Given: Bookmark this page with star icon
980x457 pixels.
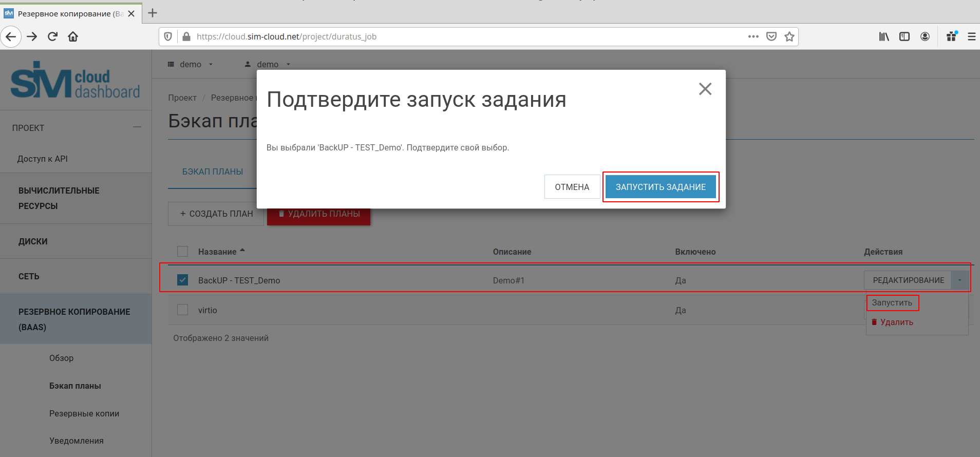Looking at the screenshot, I should click(x=789, y=36).
